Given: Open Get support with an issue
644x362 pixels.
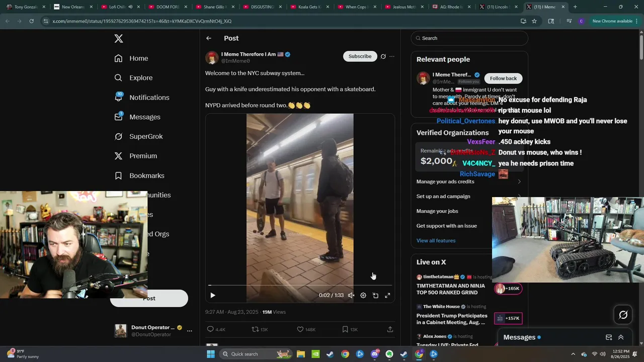Looking at the screenshot, I should point(447,226).
